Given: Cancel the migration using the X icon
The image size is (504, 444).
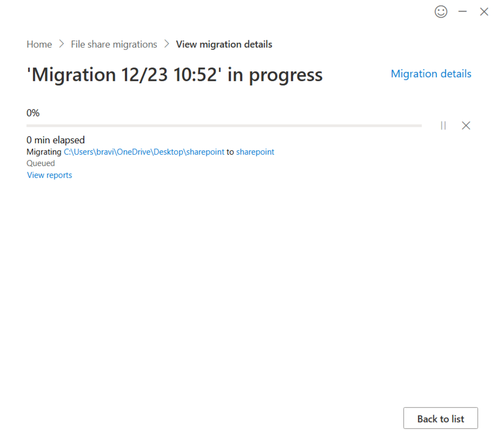Looking at the screenshot, I should point(466,125).
